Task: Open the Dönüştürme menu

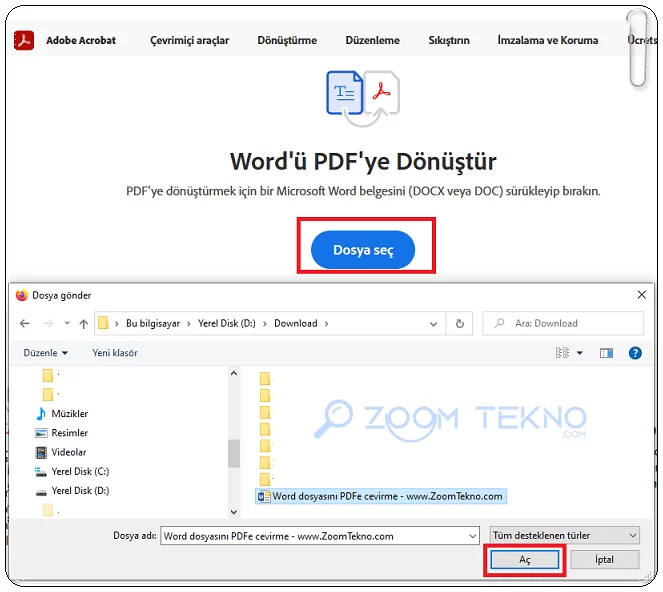Action: [x=287, y=40]
